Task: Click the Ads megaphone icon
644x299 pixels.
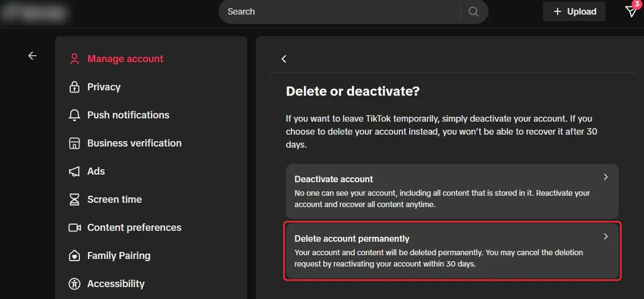Action: coord(74,171)
